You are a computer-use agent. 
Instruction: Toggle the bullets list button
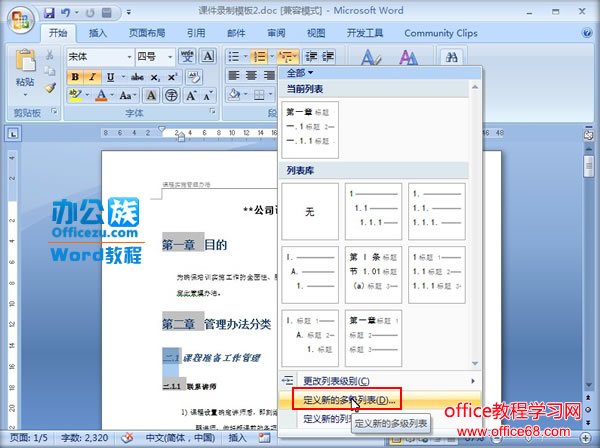(233, 57)
